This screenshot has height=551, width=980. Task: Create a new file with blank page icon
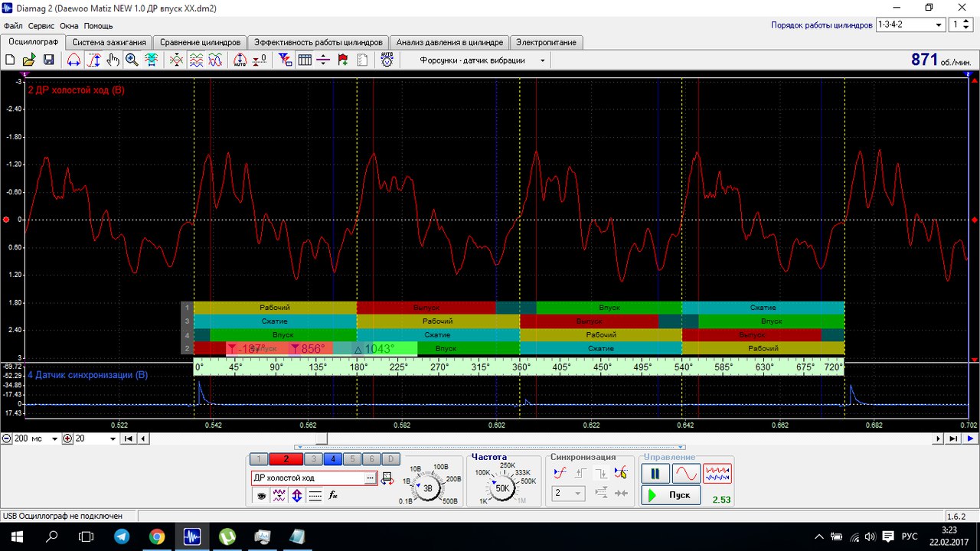[x=11, y=60]
